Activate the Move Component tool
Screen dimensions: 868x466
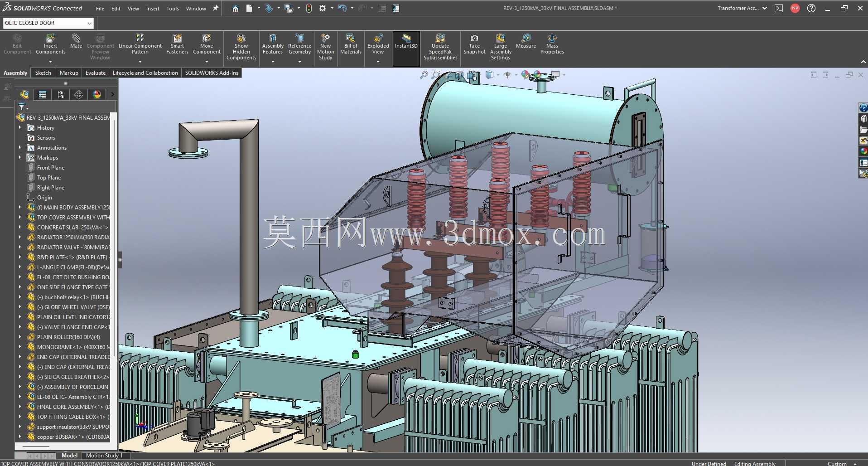[x=207, y=44]
